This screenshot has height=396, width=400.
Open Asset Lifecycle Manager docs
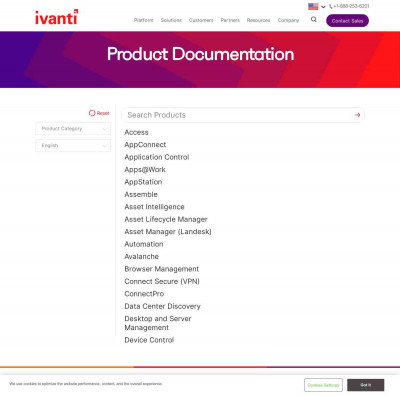pos(166,219)
